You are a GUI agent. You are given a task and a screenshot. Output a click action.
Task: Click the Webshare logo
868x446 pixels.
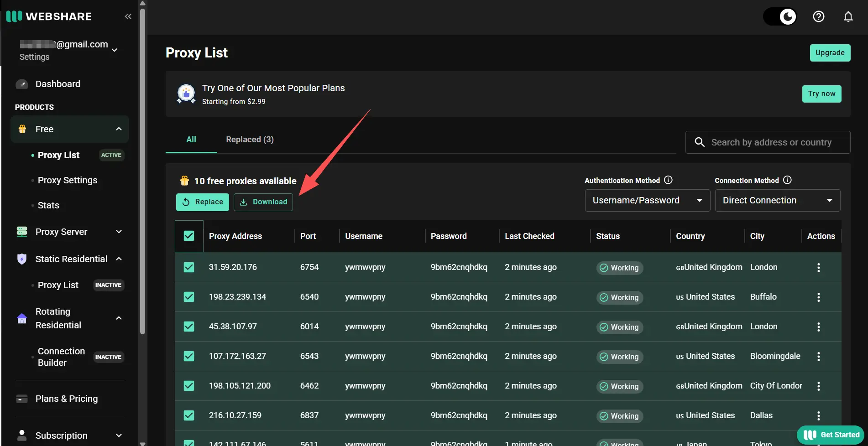[x=48, y=16]
